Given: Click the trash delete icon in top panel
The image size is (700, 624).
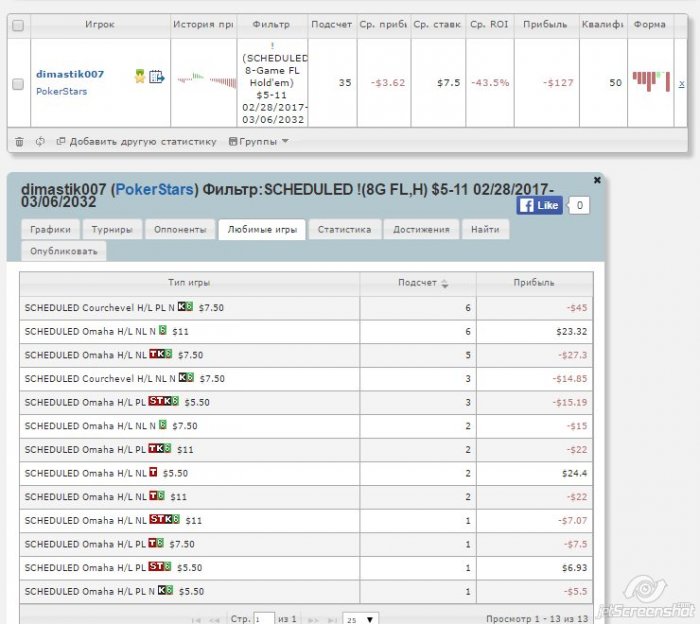Looking at the screenshot, I should [x=19, y=142].
